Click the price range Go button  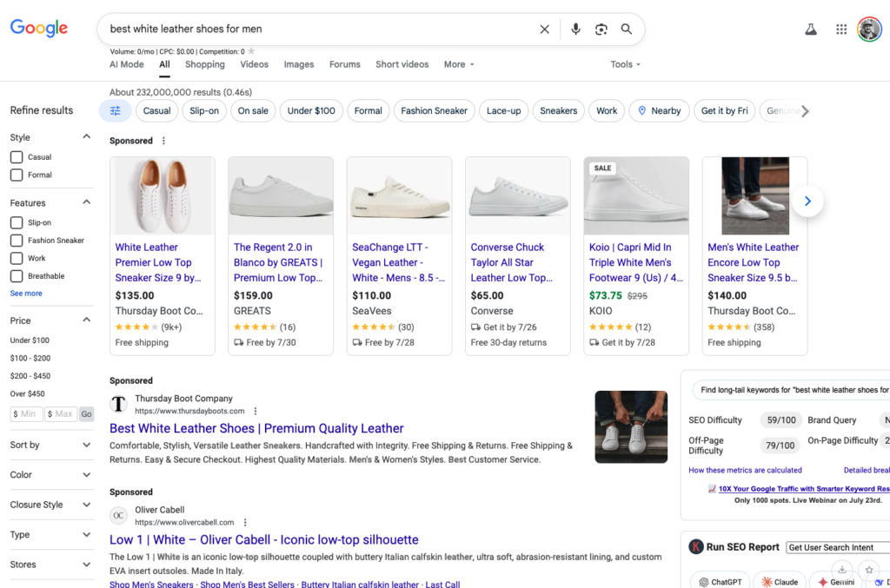tap(86, 414)
